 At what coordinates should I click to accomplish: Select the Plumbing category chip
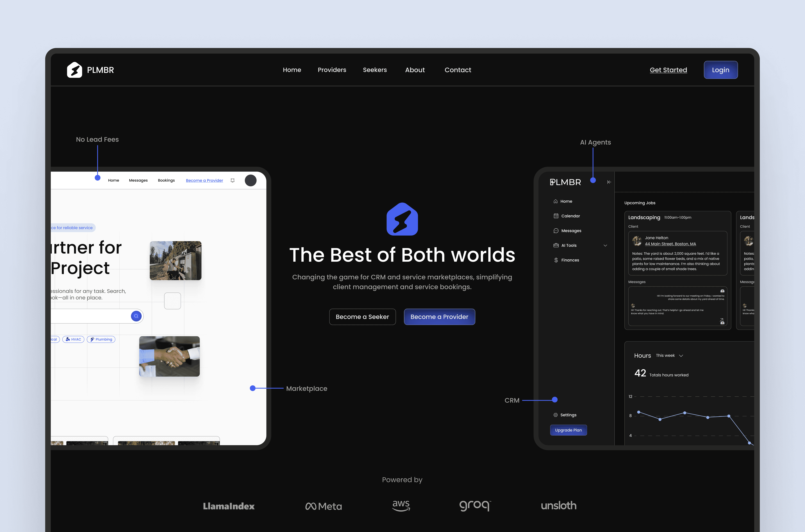click(101, 339)
